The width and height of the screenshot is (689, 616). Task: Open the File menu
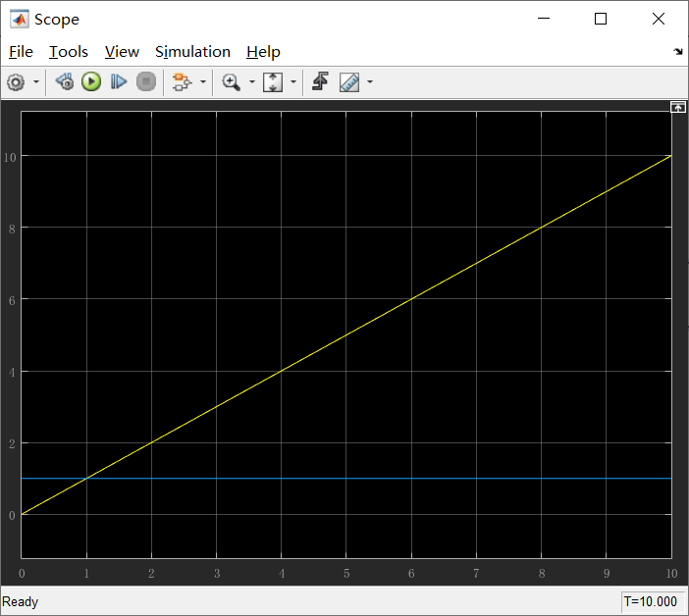(21, 52)
